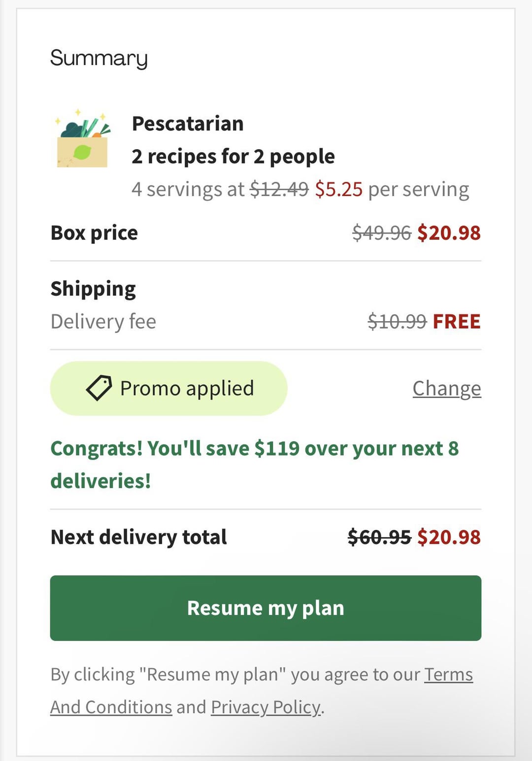532x761 pixels.
Task: Click the Summary heading
Action: pos(99,58)
